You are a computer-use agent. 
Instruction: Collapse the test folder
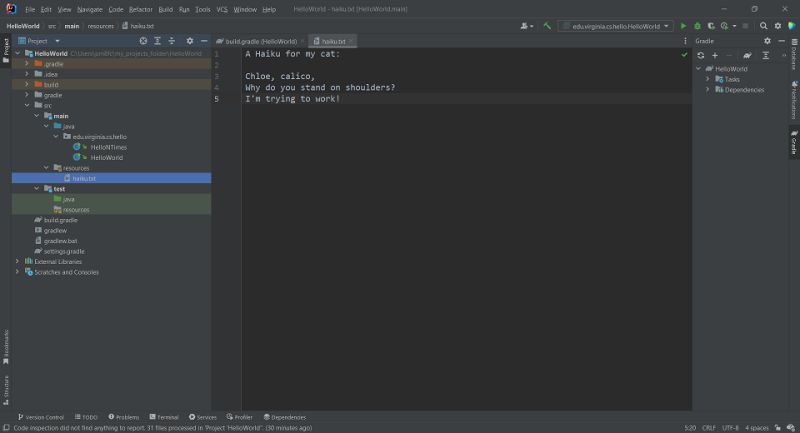[x=37, y=188]
